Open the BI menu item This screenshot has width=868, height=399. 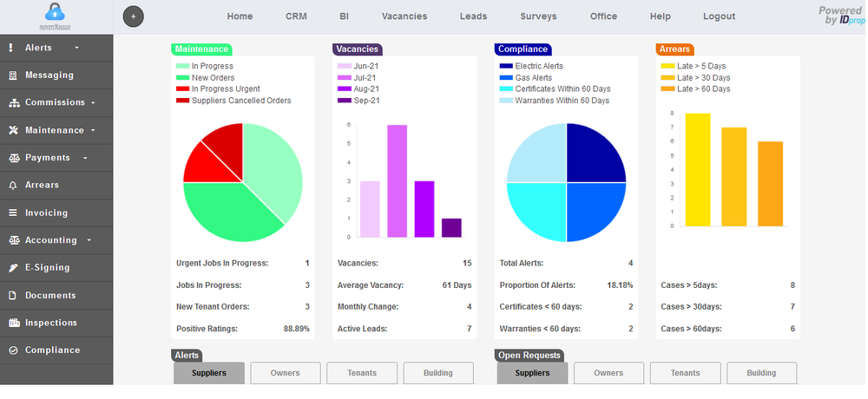(345, 16)
